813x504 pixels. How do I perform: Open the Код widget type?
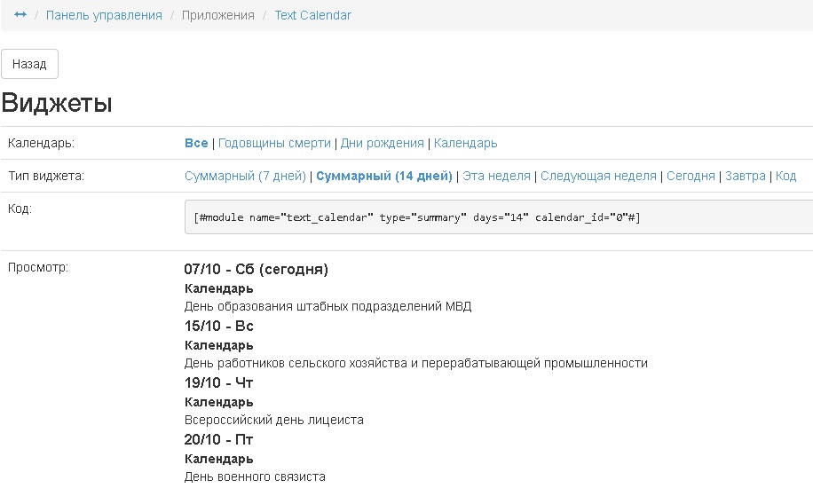click(785, 176)
